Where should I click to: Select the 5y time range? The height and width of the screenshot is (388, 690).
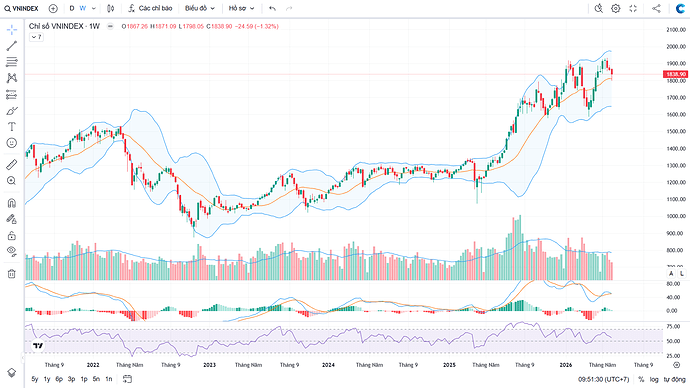(35, 379)
